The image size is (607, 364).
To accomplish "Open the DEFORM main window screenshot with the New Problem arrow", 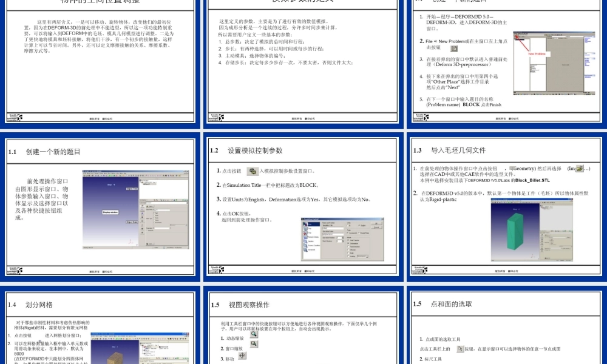I will tap(554, 64).
